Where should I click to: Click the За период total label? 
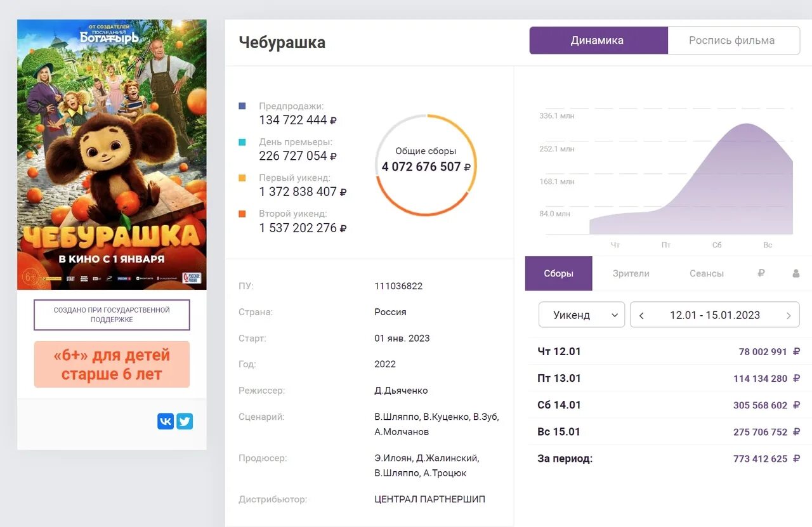pyautogui.click(x=565, y=459)
